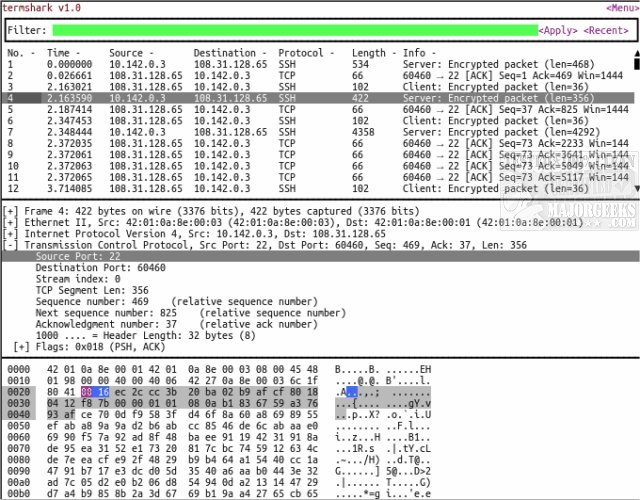Select the Acknowledgment number: 37 field
The width and height of the screenshot is (640, 500).
pyautogui.click(x=176, y=324)
